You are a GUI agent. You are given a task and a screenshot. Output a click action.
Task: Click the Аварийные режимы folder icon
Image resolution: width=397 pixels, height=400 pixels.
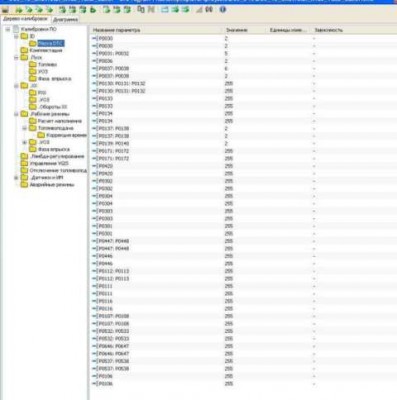coord(24,185)
